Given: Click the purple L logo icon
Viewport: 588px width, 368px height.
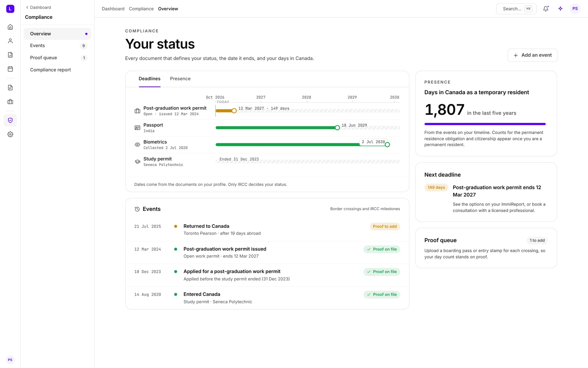Looking at the screenshot, I should 10,9.
